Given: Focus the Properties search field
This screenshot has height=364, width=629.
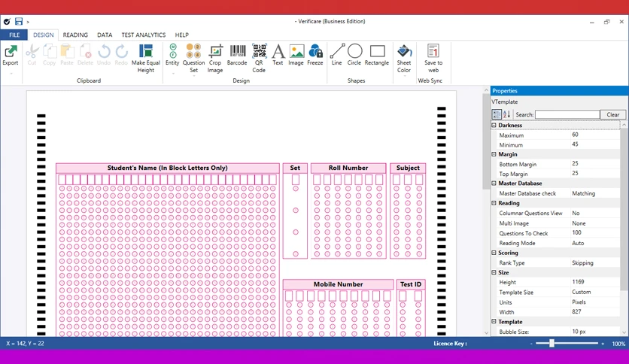Looking at the screenshot, I should tap(567, 114).
